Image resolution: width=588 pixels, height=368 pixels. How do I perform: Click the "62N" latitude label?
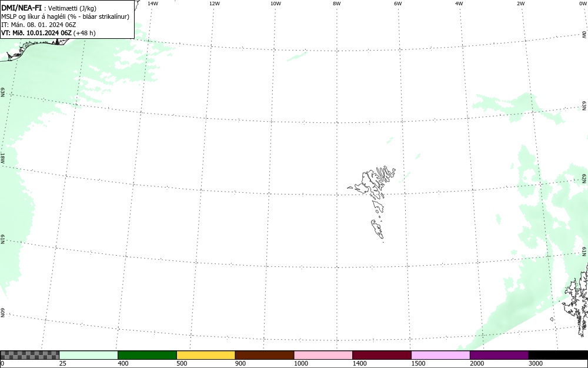tap(584, 178)
